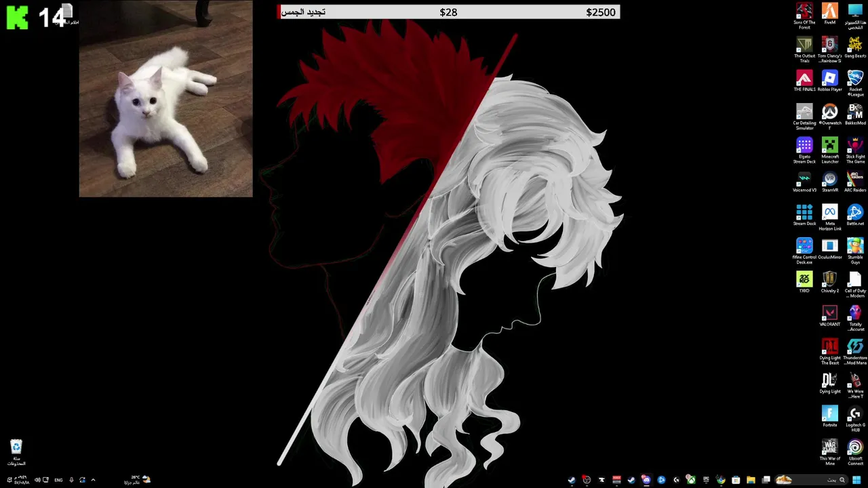
Task: Open the SteamVR desktop icon
Action: tap(830, 182)
